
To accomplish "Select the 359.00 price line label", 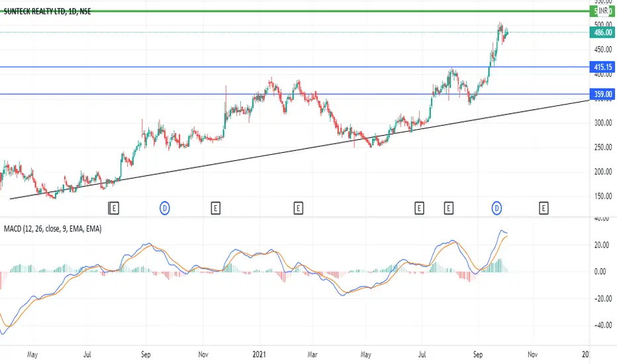I will pos(602,95).
